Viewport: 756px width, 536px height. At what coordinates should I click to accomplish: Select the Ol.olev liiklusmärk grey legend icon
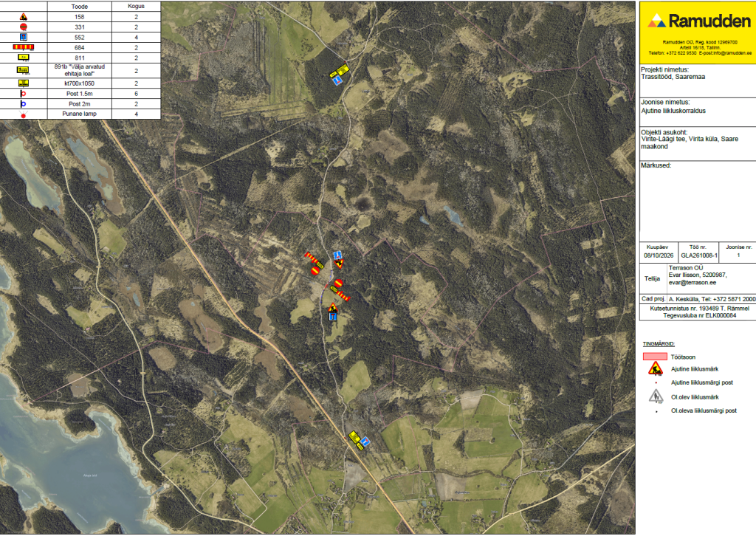tap(656, 396)
